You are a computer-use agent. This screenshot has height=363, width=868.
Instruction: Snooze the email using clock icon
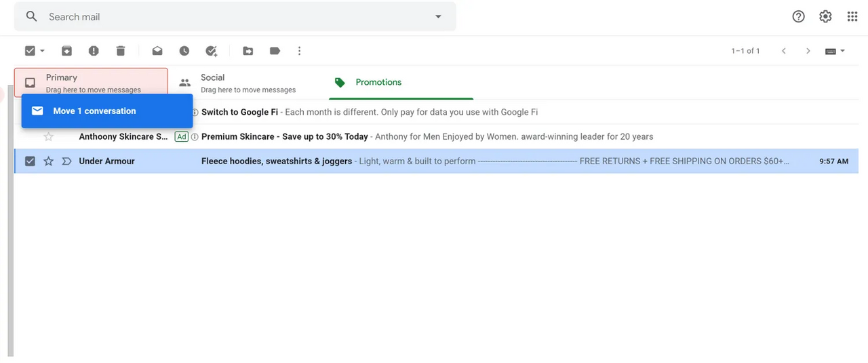click(184, 51)
